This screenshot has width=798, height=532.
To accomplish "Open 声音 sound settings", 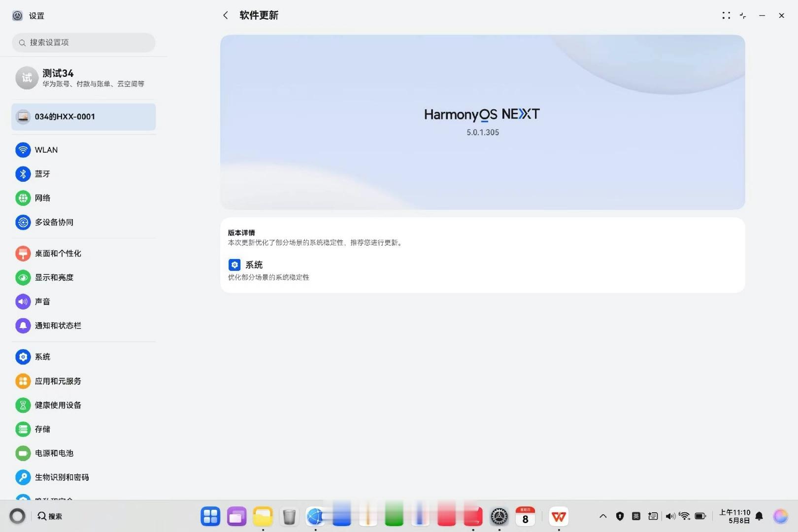I will coord(84,301).
